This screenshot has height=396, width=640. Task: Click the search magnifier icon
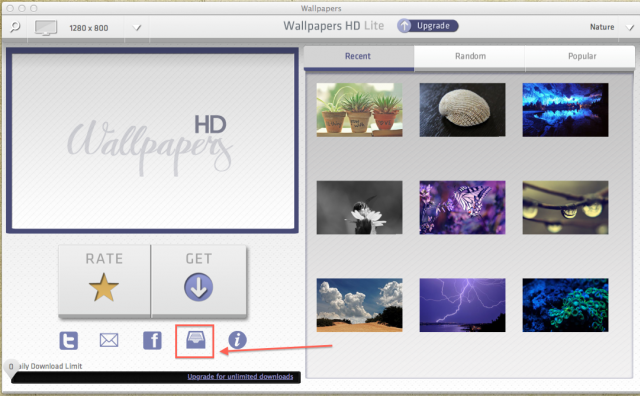click(15, 27)
